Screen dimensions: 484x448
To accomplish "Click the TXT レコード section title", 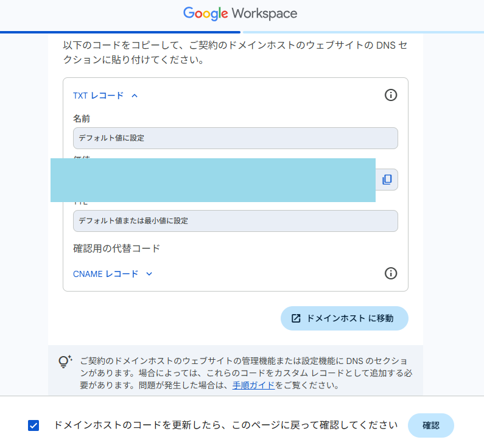I will pyautogui.click(x=98, y=96).
